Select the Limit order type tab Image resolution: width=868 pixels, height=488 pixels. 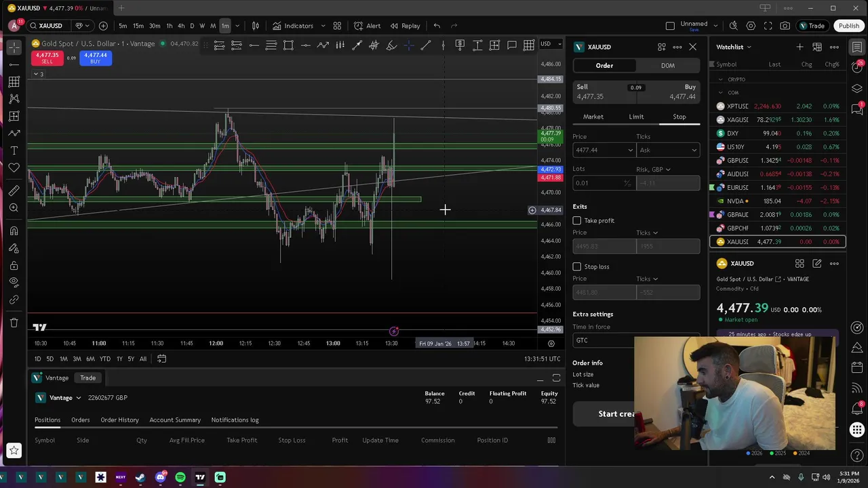(636, 117)
